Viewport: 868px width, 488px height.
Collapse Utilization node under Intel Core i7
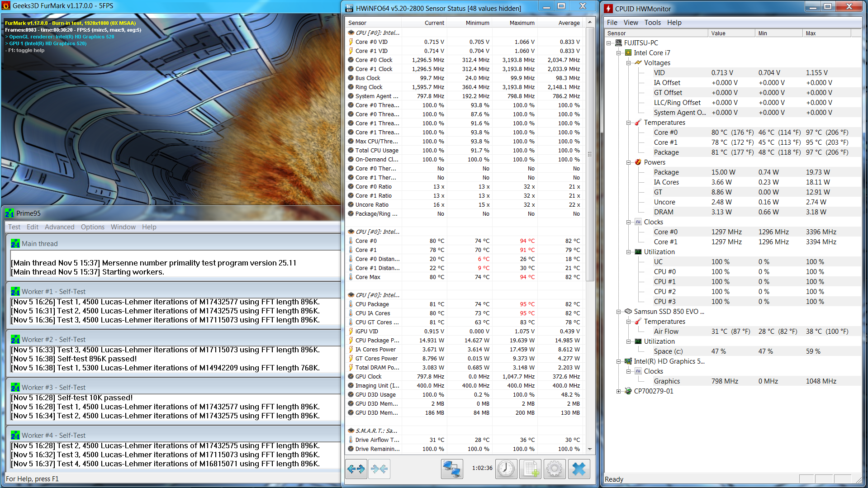click(x=629, y=252)
